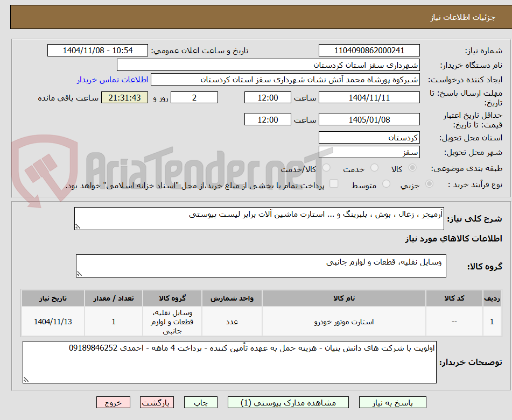Click the price validity date 1405/01/08
This screenshot has height=420, width=512.
coord(369,119)
